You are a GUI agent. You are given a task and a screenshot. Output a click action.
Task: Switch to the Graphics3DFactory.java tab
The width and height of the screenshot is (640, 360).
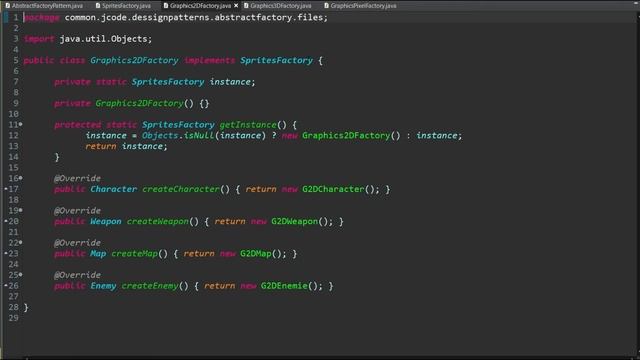pyautogui.click(x=281, y=6)
